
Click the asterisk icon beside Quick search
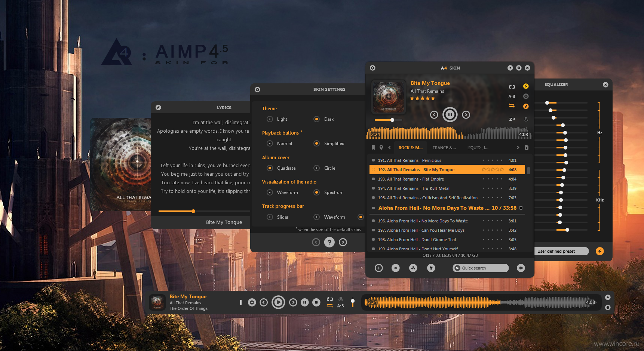[521, 268]
